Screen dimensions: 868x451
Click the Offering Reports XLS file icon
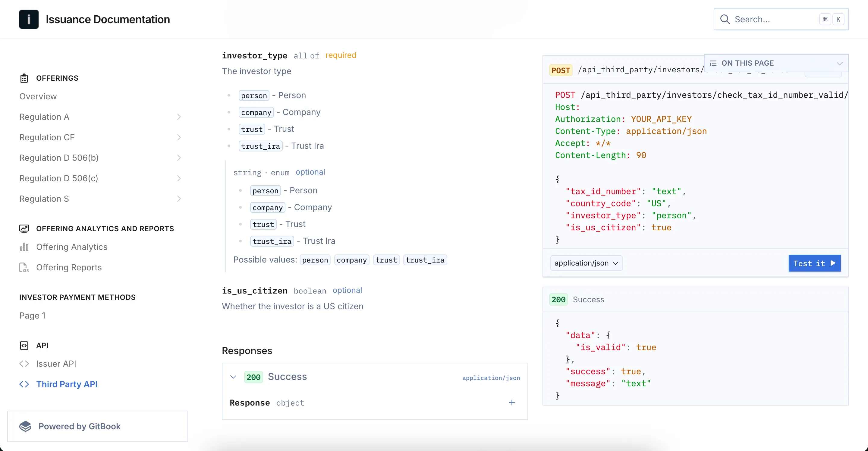pyautogui.click(x=24, y=268)
